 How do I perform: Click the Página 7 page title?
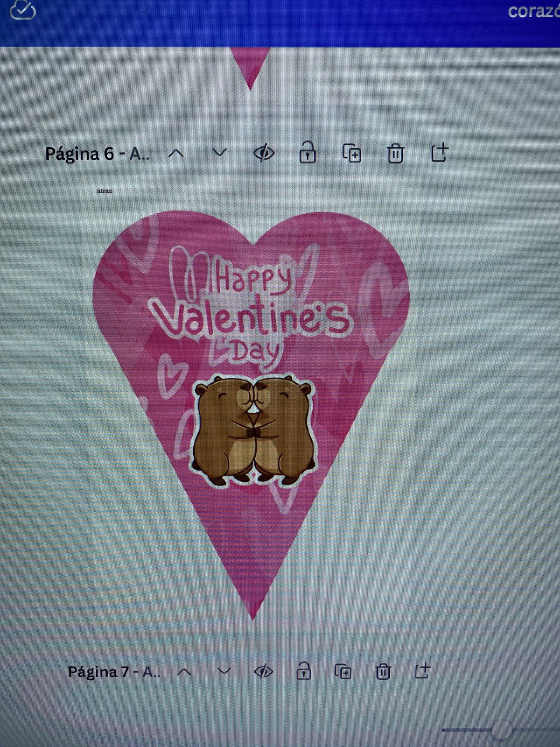114,672
